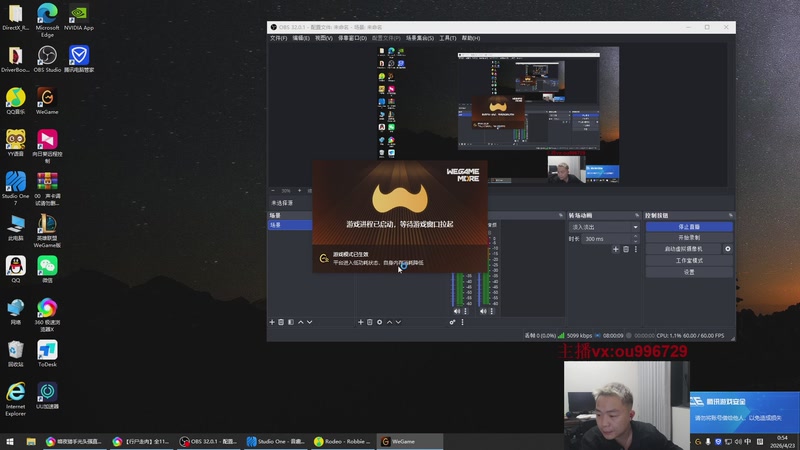Open the ToDesk desktop shortcut
The width and height of the screenshot is (800, 450).
click(x=47, y=354)
